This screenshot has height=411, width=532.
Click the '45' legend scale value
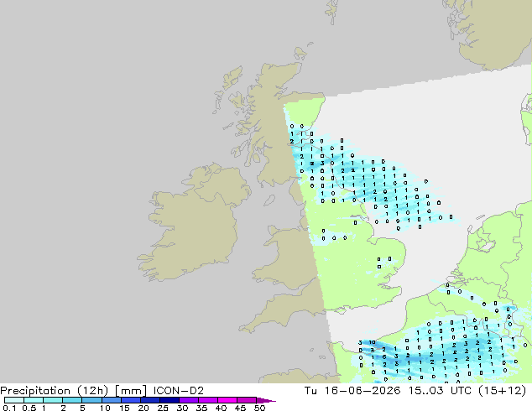(x=240, y=408)
